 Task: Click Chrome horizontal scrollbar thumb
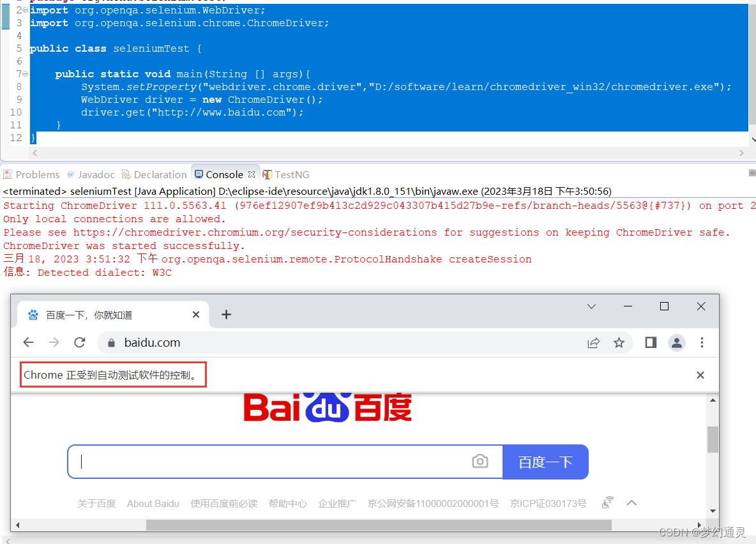point(379,525)
